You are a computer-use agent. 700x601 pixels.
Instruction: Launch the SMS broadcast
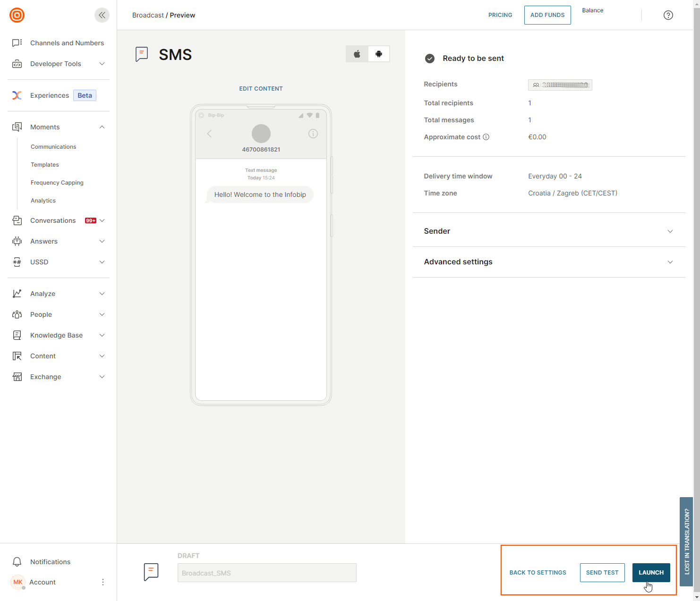pyautogui.click(x=651, y=573)
